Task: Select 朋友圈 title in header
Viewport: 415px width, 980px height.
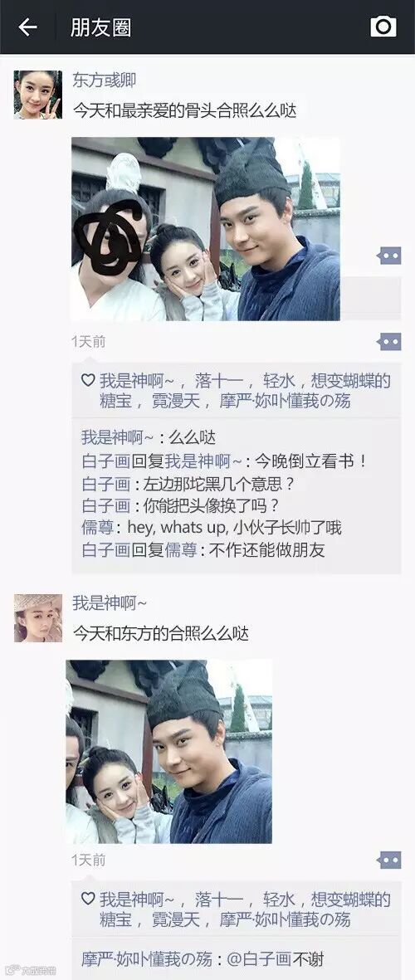Action: (x=100, y=27)
